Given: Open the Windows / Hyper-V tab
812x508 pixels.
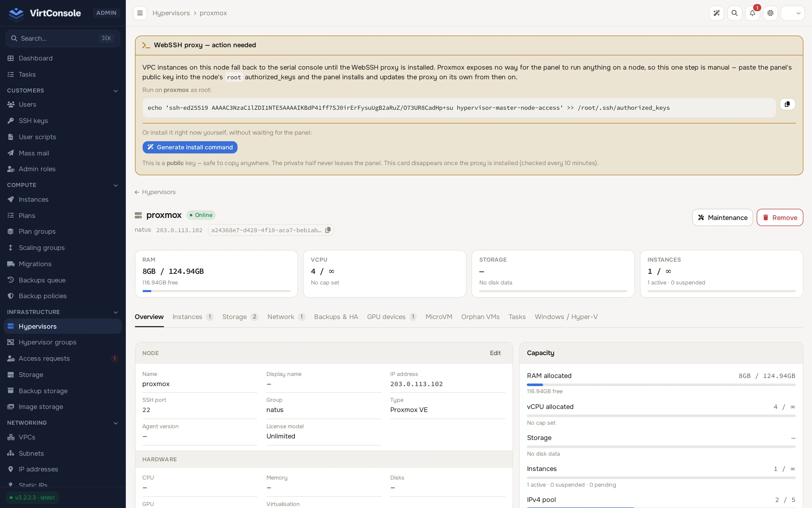Looking at the screenshot, I should click(566, 317).
